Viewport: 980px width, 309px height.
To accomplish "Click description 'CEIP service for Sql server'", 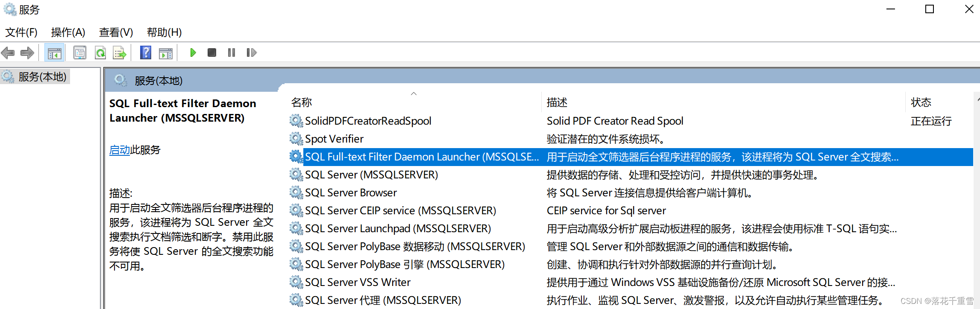I will (x=606, y=210).
